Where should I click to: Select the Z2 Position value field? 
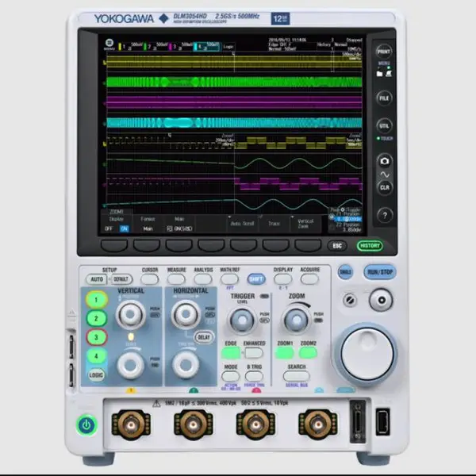point(351,230)
